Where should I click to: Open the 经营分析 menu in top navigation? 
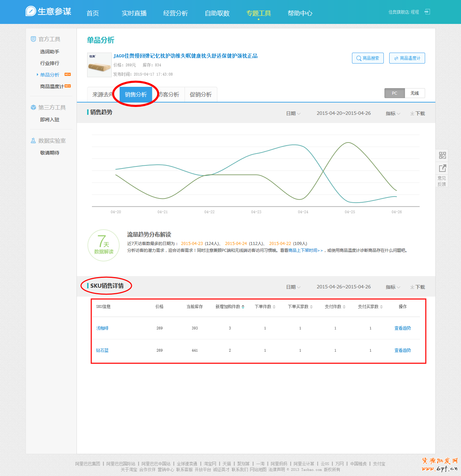click(175, 13)
